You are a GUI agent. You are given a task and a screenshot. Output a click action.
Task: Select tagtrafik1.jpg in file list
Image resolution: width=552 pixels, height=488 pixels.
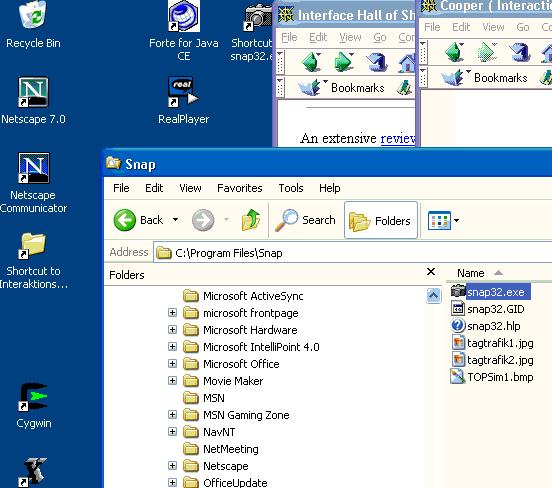(x=493, y=343)
